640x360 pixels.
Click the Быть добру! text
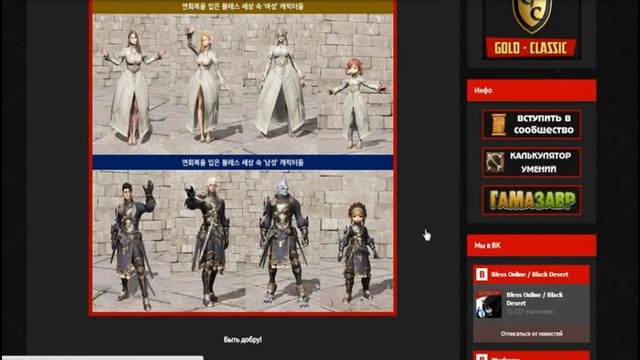[x=243, y=340]
